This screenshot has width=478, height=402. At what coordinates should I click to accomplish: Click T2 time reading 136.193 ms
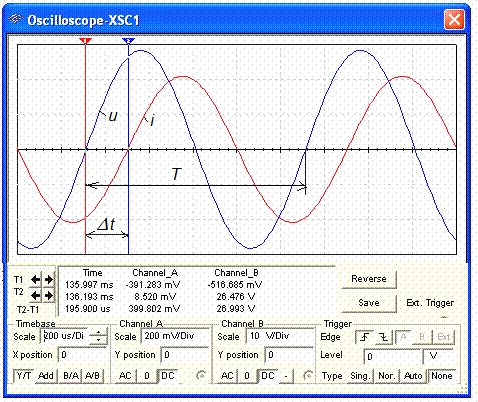[89, 297]
